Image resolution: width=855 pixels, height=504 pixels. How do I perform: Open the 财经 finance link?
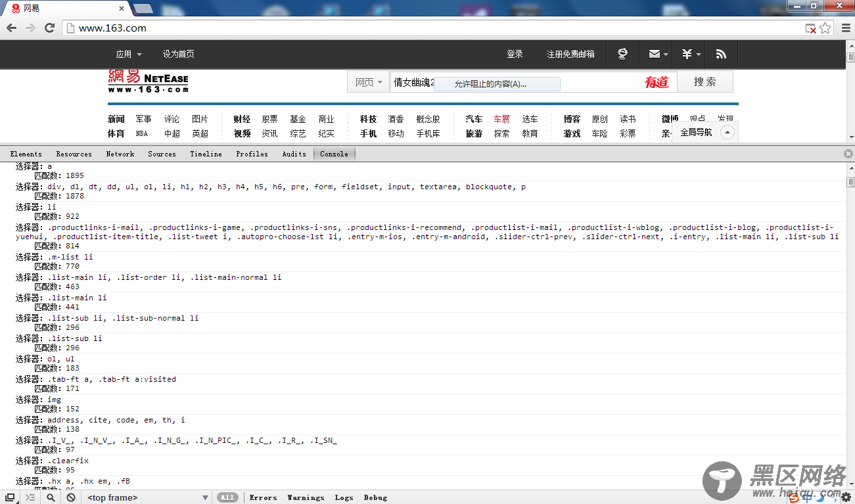point(242,119)
